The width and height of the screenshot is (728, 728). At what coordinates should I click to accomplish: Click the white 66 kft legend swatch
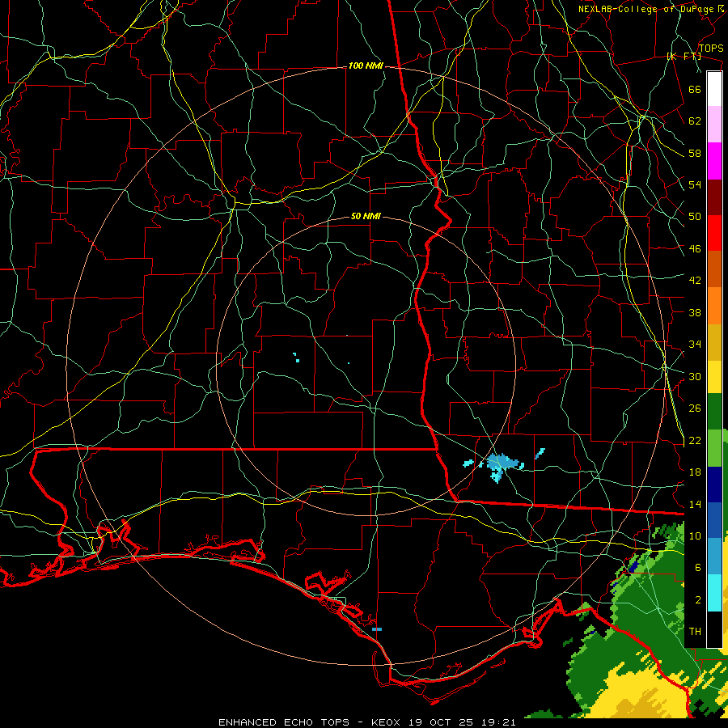[714, 89]
